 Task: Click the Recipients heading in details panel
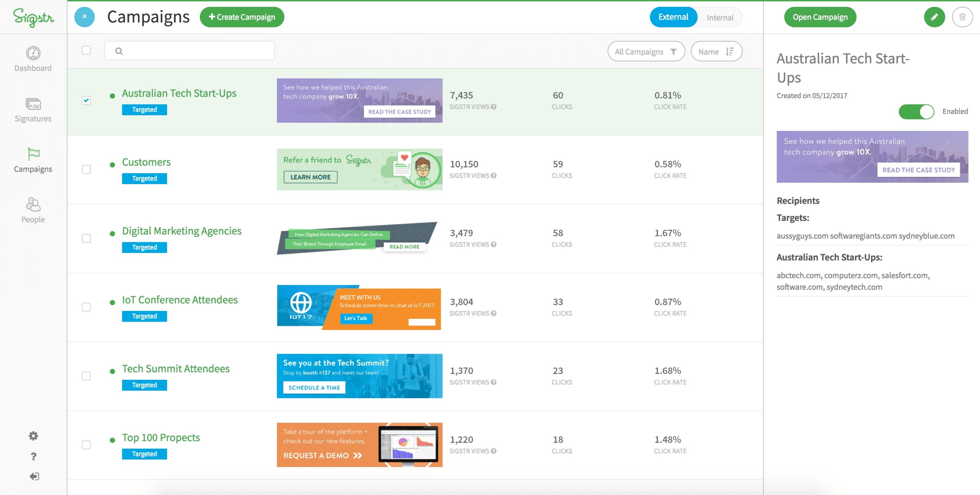(x=798, y=201)
